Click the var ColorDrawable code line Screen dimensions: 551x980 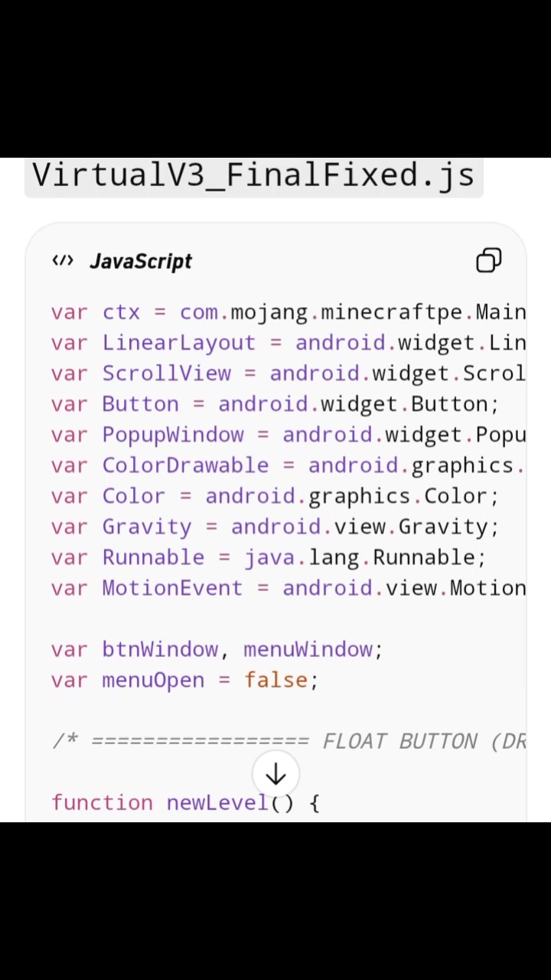(289, 465)
